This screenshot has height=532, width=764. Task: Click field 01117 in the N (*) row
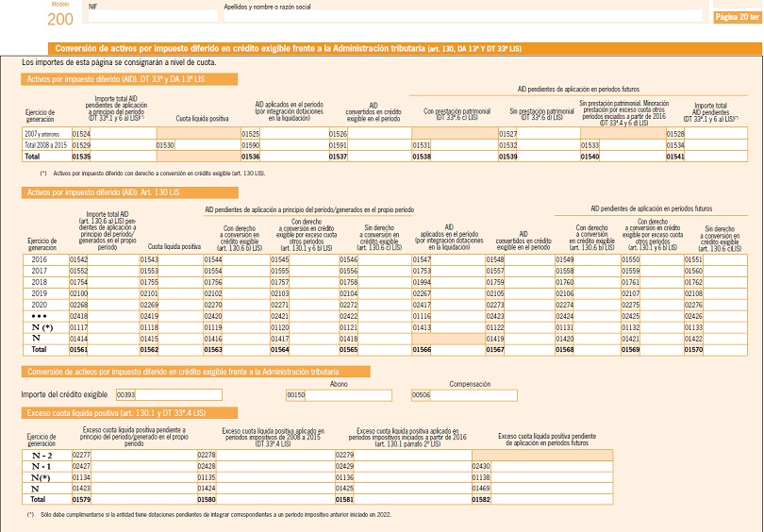pos(113,327)
